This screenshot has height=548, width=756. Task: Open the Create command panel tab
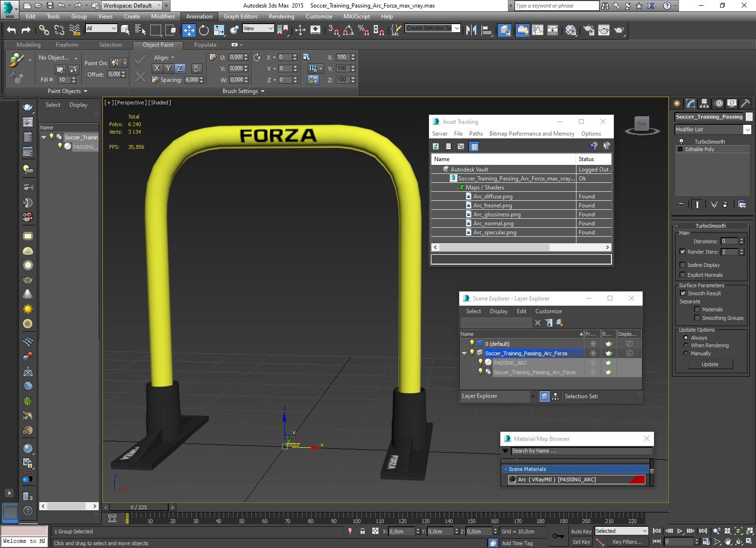(x=677, y=103)
